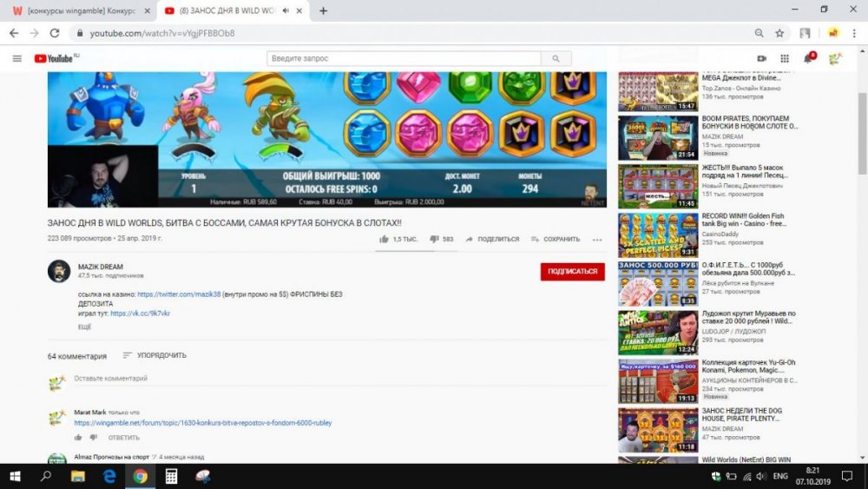Viewport: 868px width, 489px height.
Task: Open the УПОРЯДОЧИТЬ comment sort dropdown
Action: click(155, 355)
